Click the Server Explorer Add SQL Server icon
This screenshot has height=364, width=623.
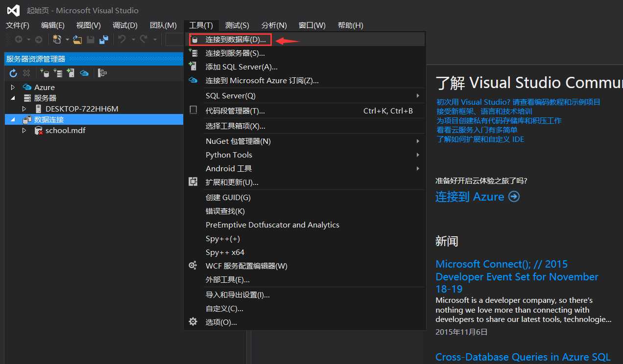[x=71, y=73]
